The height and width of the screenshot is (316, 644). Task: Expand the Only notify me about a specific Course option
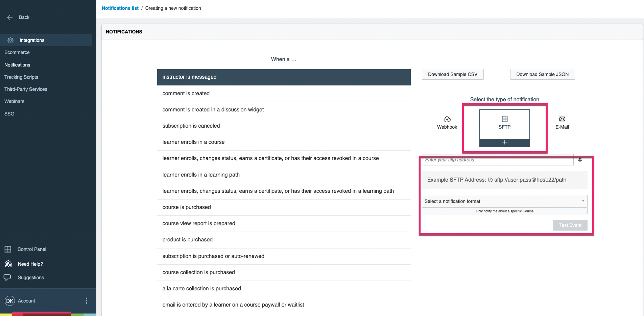coord(504,211)
